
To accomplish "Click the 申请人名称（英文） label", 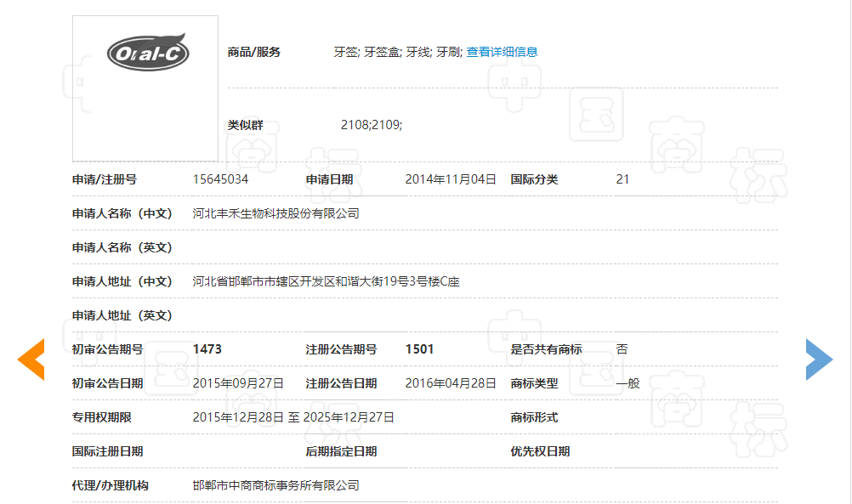I will 122,247.
